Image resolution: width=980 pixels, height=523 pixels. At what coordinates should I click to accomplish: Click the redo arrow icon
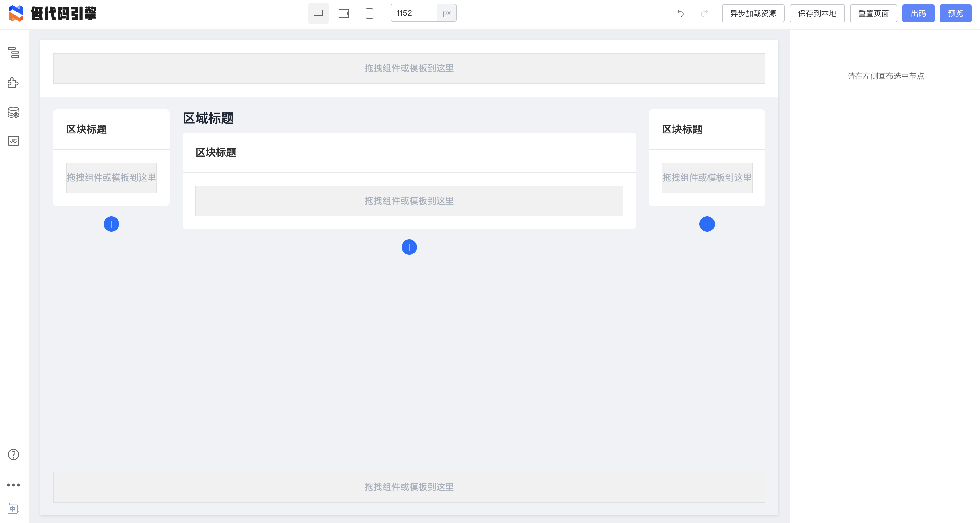(x=704, y=14)
